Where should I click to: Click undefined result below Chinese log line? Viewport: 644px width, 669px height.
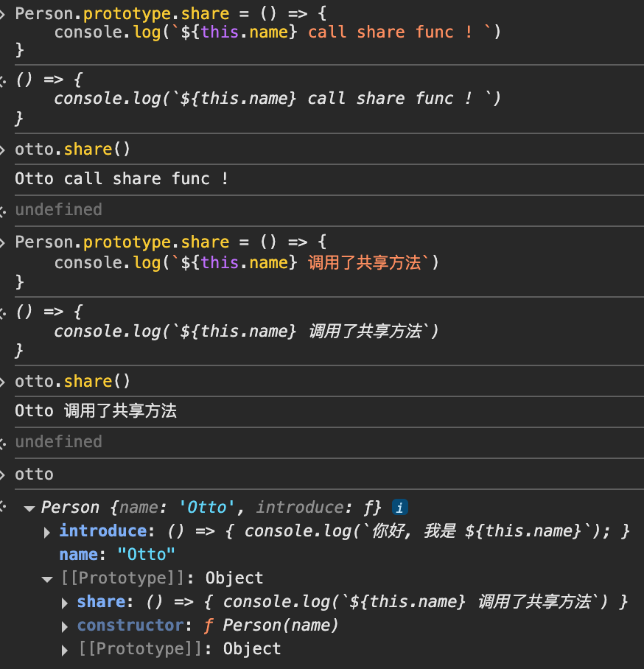click(58, 442)
